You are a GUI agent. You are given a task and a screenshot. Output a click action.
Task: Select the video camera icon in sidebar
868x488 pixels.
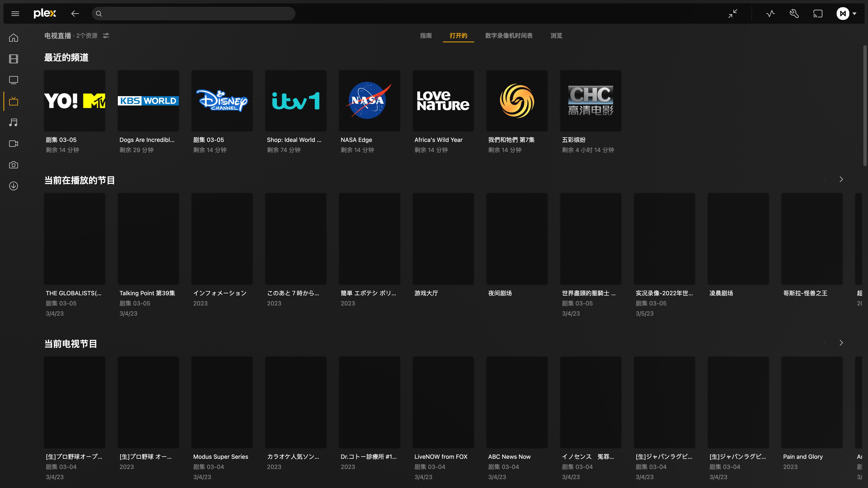(x=14, y=143)
